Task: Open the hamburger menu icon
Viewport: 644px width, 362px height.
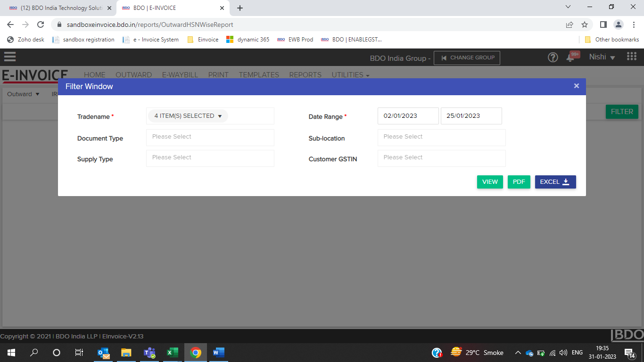Action: coord(9,57)
